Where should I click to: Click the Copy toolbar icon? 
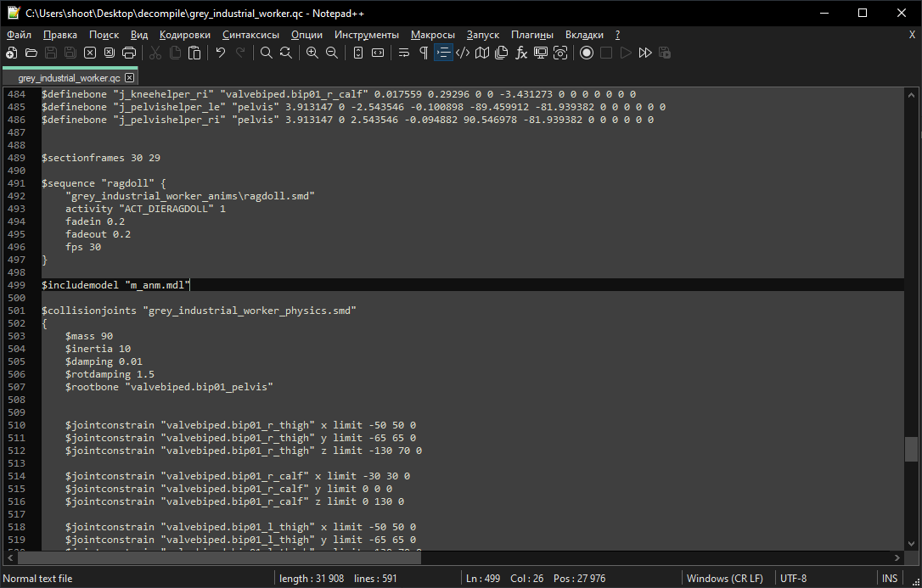point(175,53)
